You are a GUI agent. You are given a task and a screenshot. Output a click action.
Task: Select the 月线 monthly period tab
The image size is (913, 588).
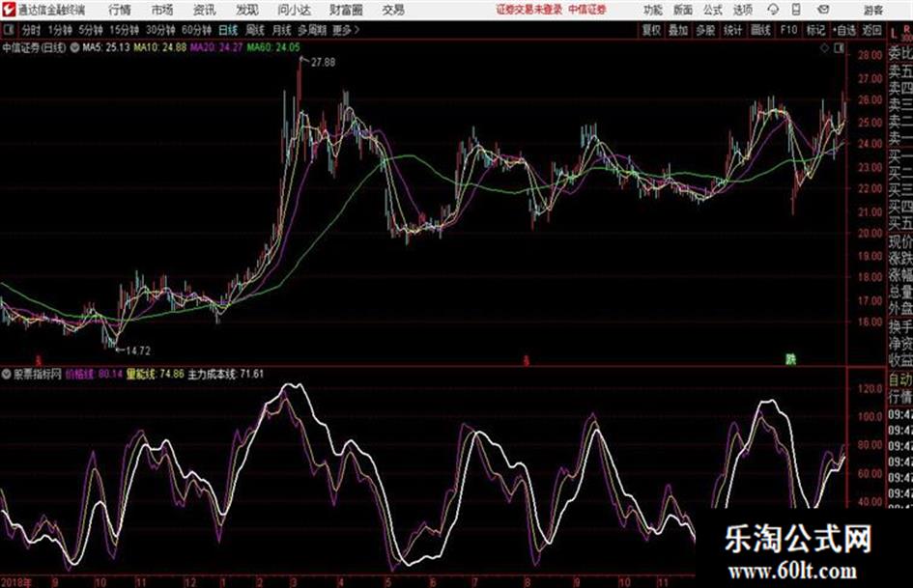pos(282,30)
